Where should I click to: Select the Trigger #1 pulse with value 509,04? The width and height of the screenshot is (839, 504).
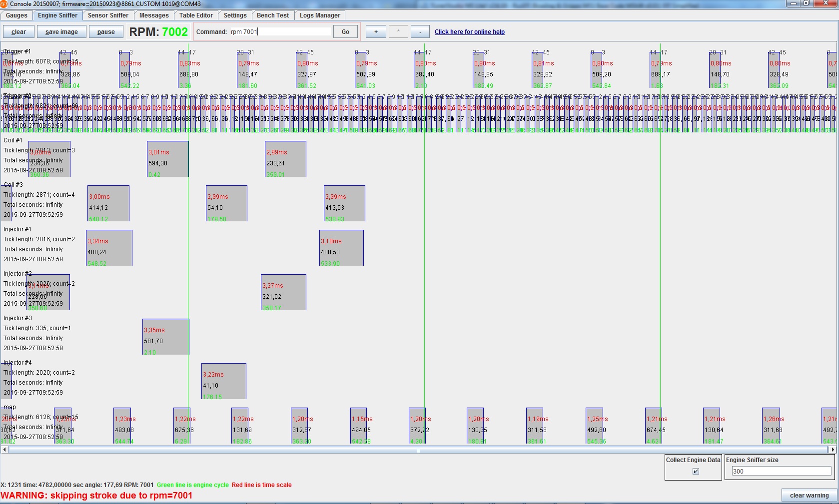coord(124,70)
